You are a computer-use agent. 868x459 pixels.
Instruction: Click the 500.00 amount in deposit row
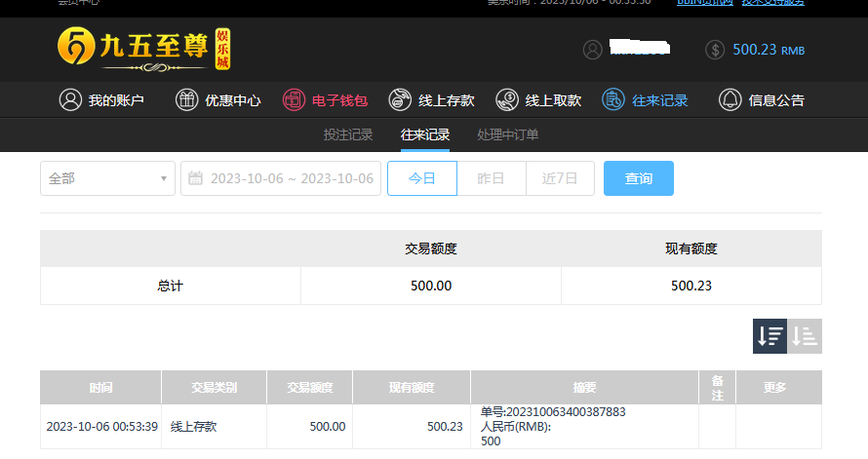(x=327, y=427)
